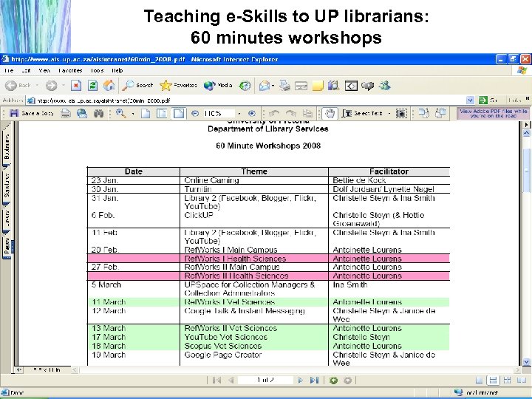
Task: Open the Zoom tool dropdown arrow
Action: (133, 113)
